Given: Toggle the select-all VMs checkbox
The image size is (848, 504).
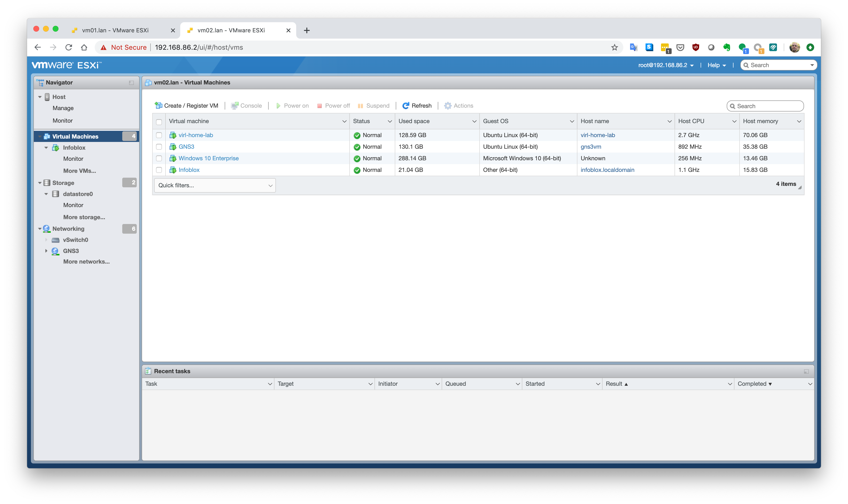Looking at the screenshot, I should pyautogui.click(x=159, y=122).
